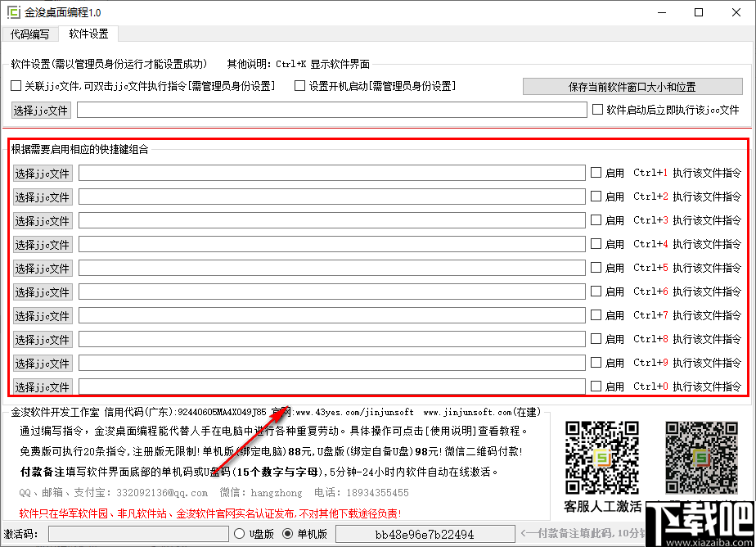Click 选择jjc文件 next to Ctrl+2 row
This screenshot has width=756, height=547.
tap(41, 197)
